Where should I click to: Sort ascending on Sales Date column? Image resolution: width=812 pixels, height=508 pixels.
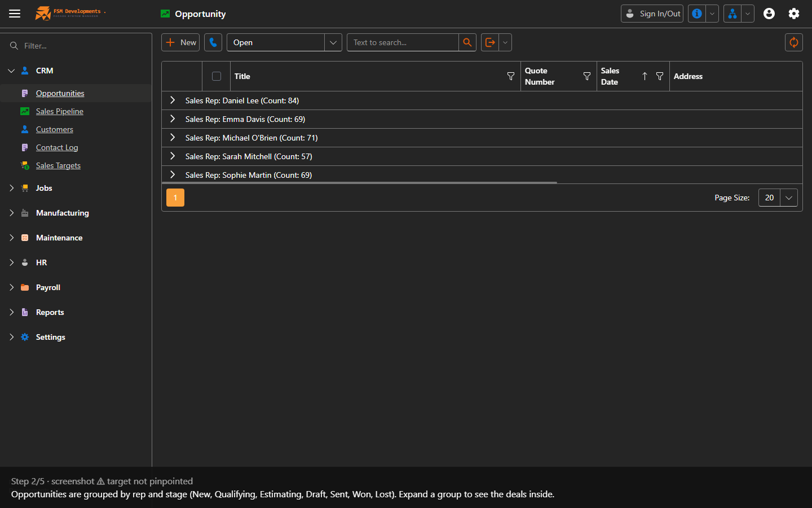[x=645, y=76]
